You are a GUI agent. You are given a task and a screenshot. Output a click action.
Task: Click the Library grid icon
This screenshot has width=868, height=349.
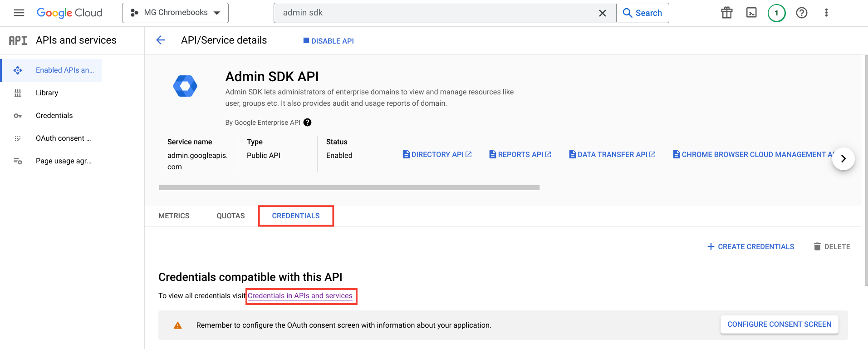click(x=18, y=93)
